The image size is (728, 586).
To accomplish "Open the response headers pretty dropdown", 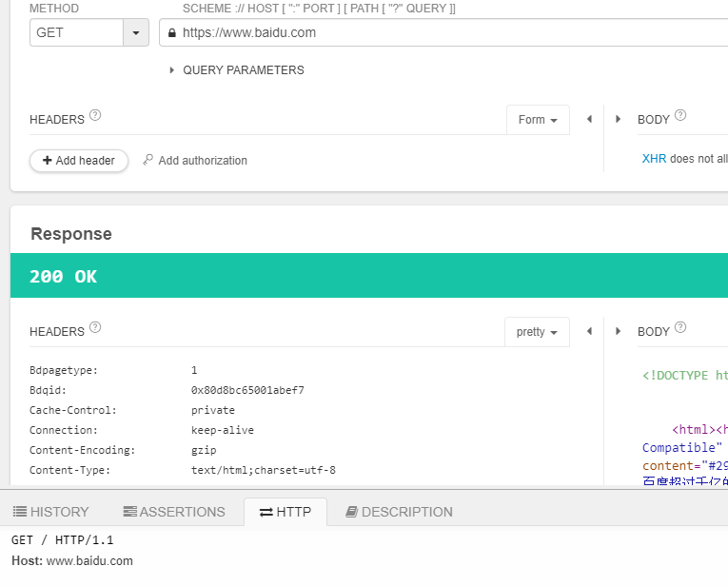I will [x=537, y=332].
